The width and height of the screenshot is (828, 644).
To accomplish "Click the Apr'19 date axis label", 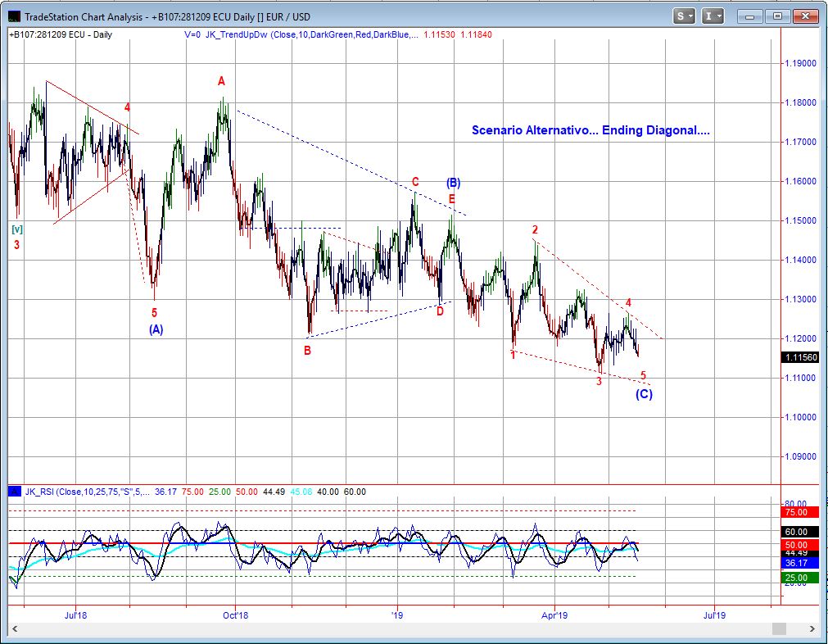I will pos(554,615).
